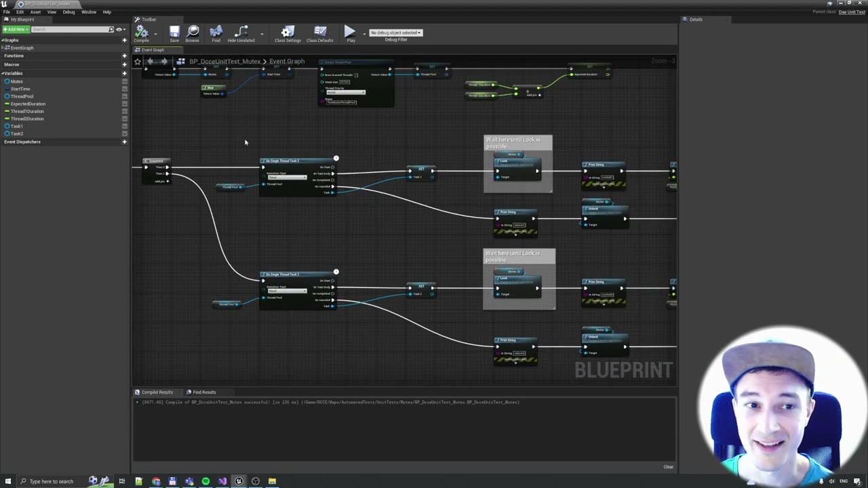Go back with the graph navigation left arrow
This screenshot has height=488, width=868.
(x=150, y=62)
